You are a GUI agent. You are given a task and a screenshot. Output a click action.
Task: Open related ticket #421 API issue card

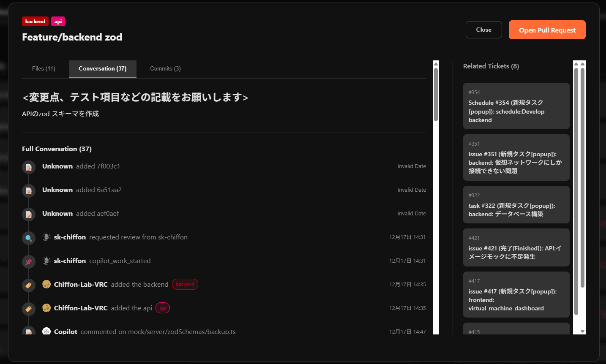516,247
